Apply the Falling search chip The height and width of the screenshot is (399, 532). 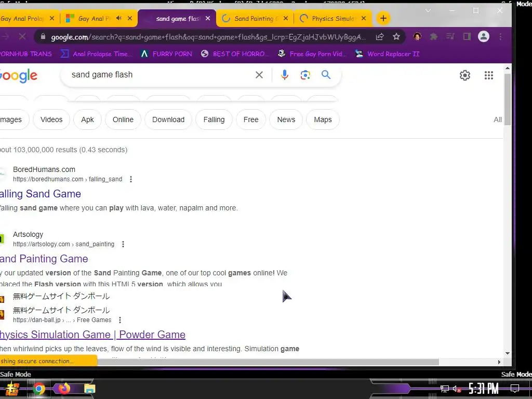[214, 119]
